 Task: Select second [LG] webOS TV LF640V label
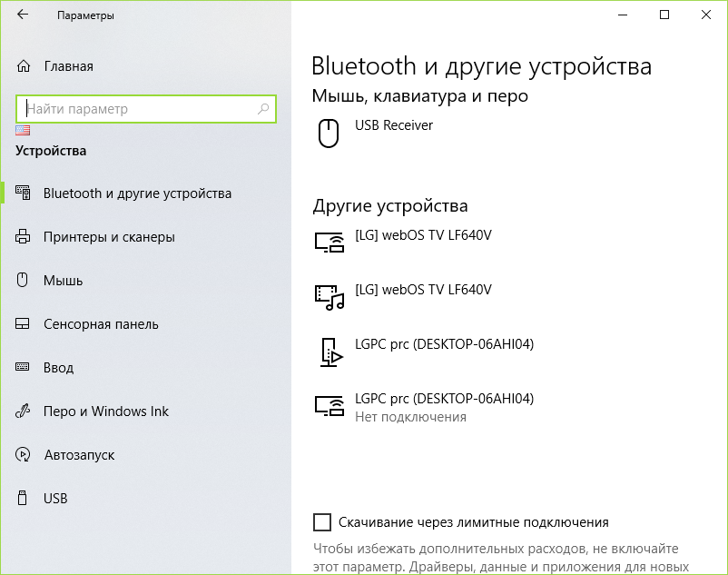[x=423, y=290]
